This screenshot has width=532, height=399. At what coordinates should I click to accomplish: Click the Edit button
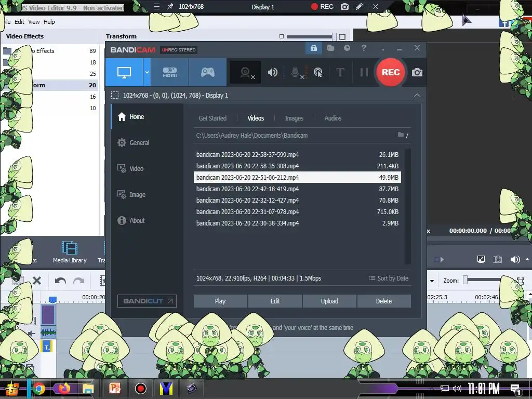[x=275, y=301]
